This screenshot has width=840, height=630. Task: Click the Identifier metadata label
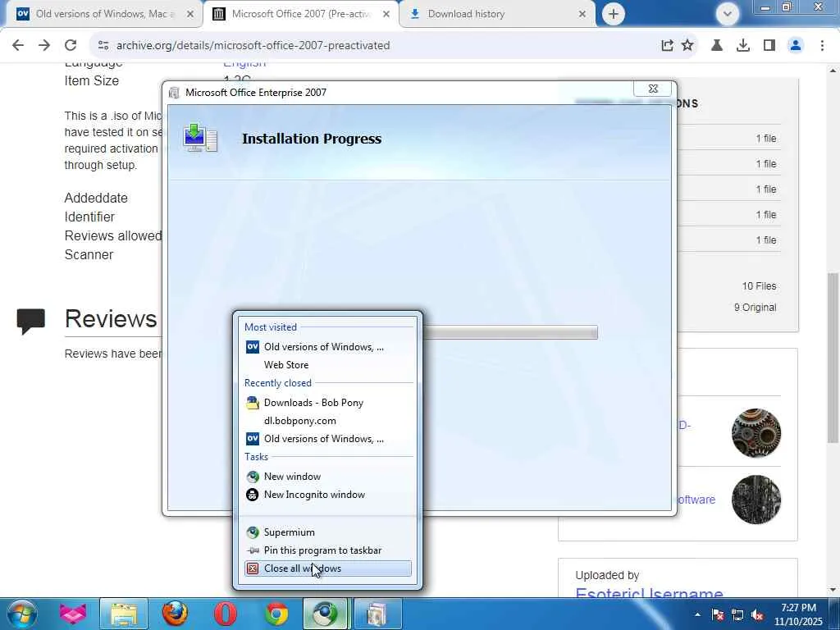89,217
